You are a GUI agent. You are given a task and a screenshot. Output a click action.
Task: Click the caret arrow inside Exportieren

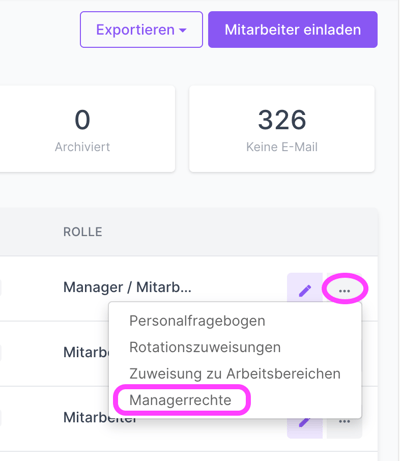pos(182,30)
